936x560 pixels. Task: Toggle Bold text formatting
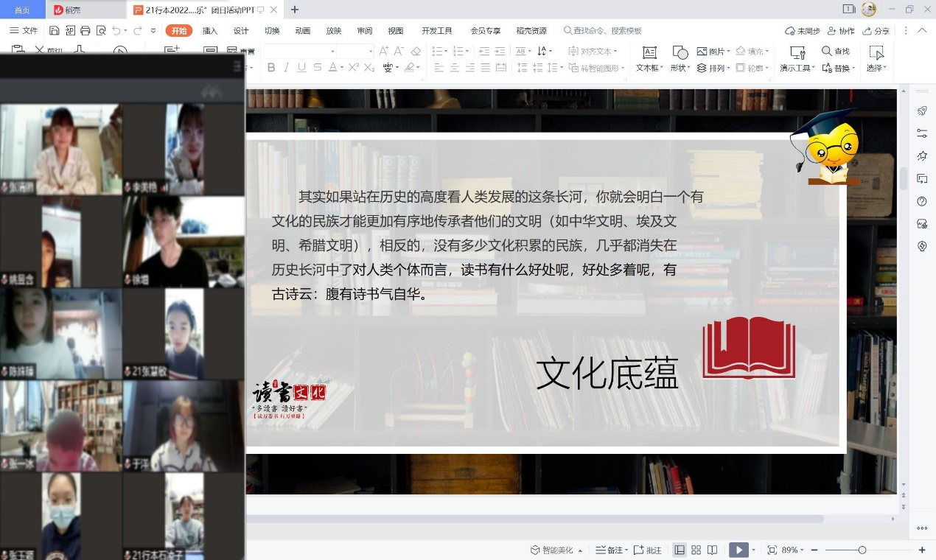[270, 68]
